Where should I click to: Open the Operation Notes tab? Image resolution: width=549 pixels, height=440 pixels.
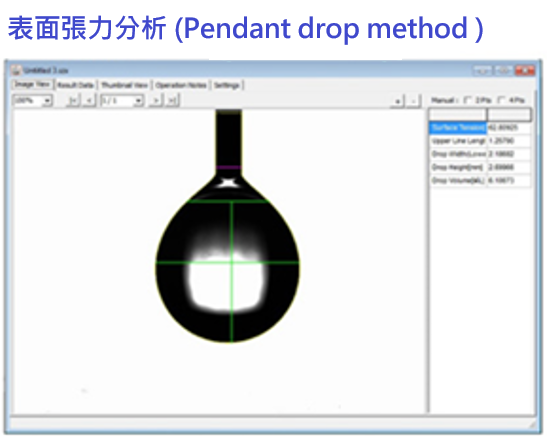(x=181, y=85)
